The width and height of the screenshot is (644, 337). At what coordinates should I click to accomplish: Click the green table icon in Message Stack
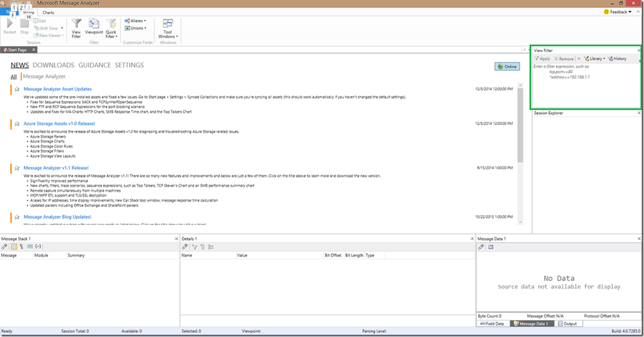click(30, 247)
